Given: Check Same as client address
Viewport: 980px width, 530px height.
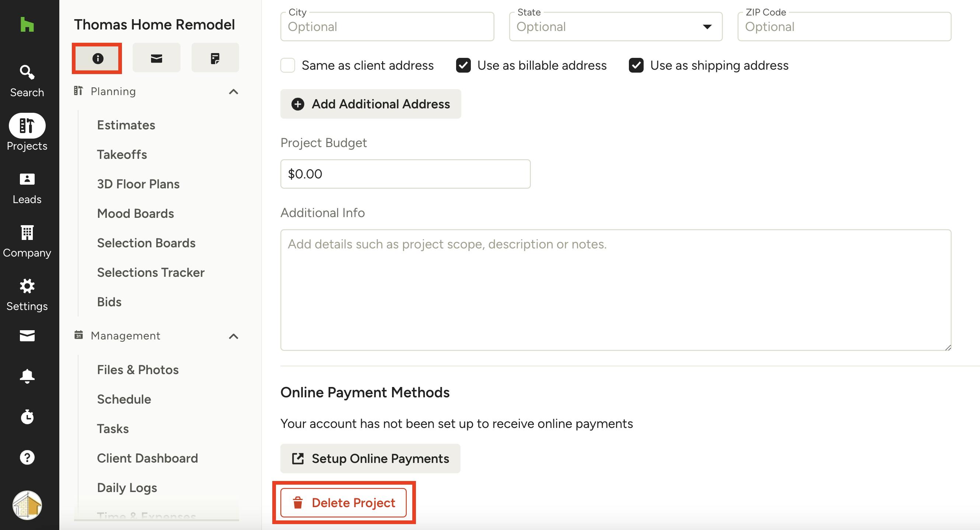Looking at the screenshot, I should (x=288, y=66).
